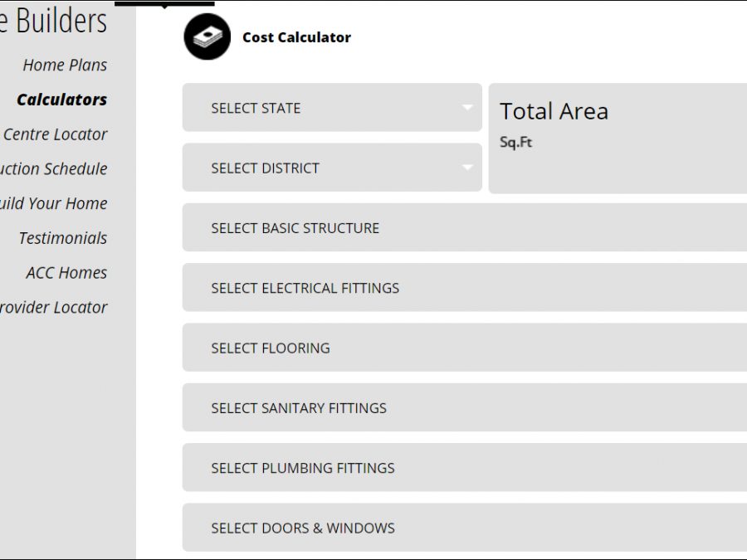Image resolution: width=747 pixels, height=560 pixels.
Task: Open the Construction Schedule link
Action: pos(54,169)
